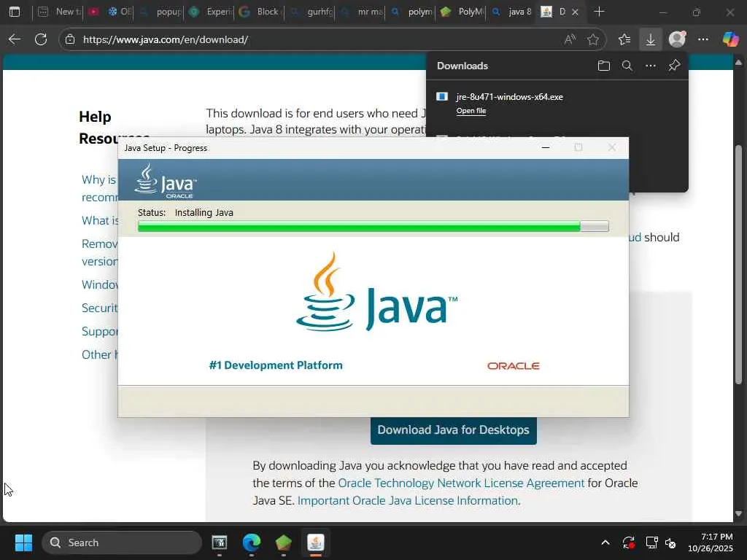View site information lock icon
The image size is (747, 560).
point(70,39)
